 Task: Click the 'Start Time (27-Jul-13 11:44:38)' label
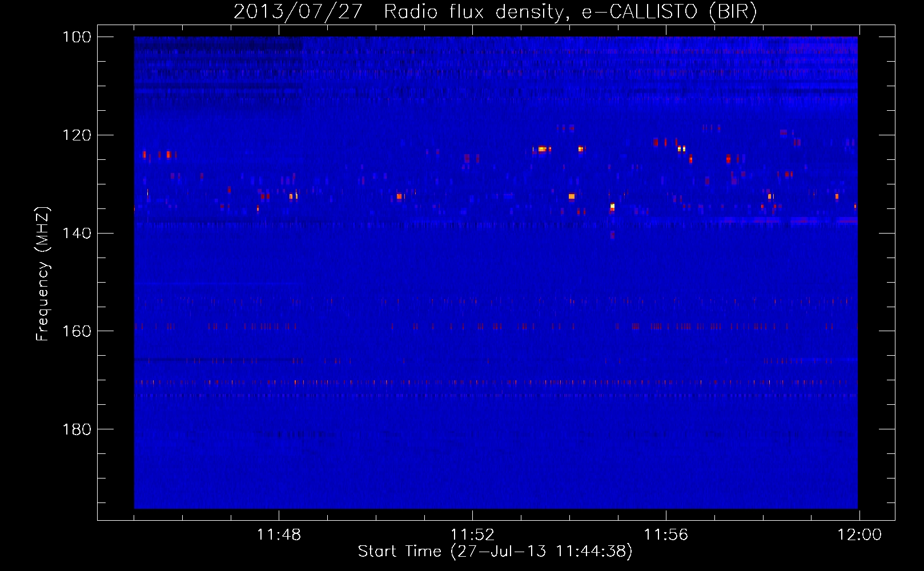tap(495, 552)
